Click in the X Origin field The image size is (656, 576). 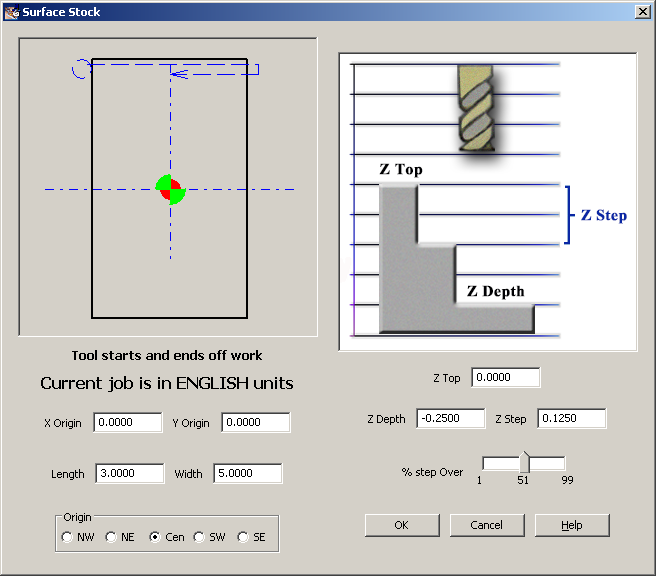[128, 422]
